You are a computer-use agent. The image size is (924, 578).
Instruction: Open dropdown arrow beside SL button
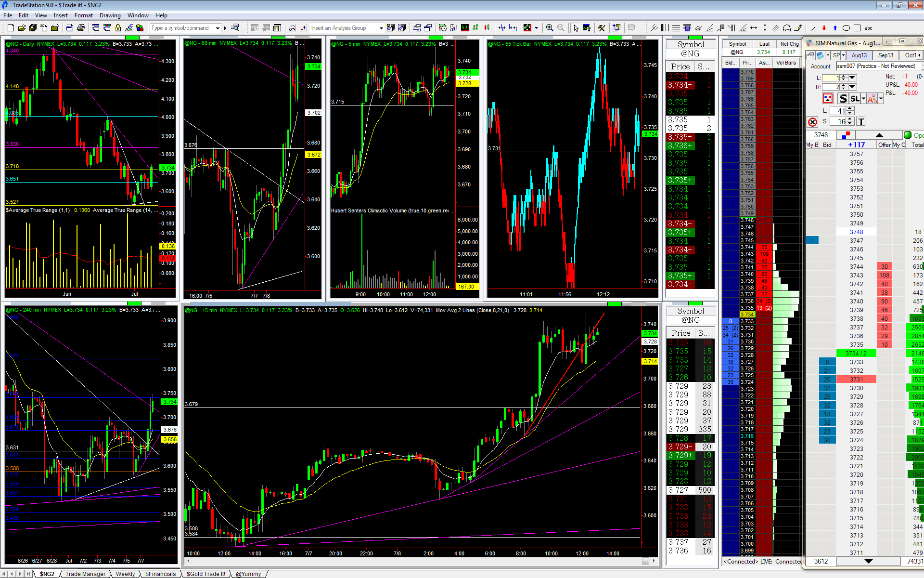coord(863,99)
